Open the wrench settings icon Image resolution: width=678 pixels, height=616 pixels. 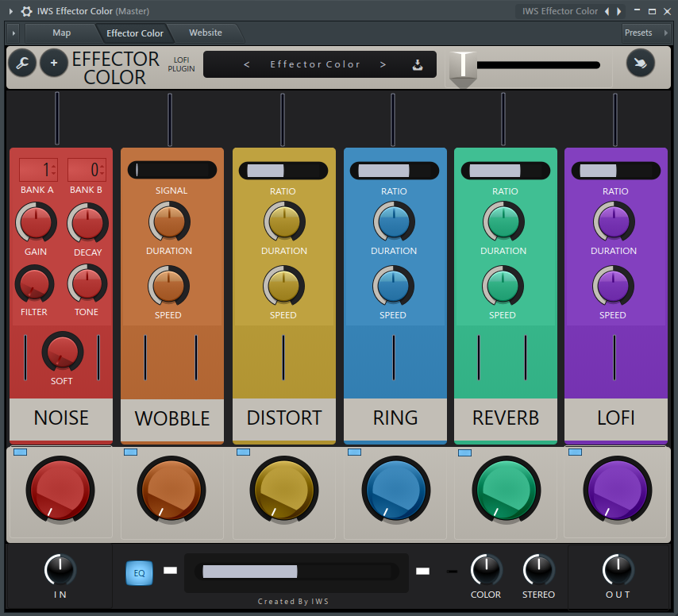tap(22, 64)
